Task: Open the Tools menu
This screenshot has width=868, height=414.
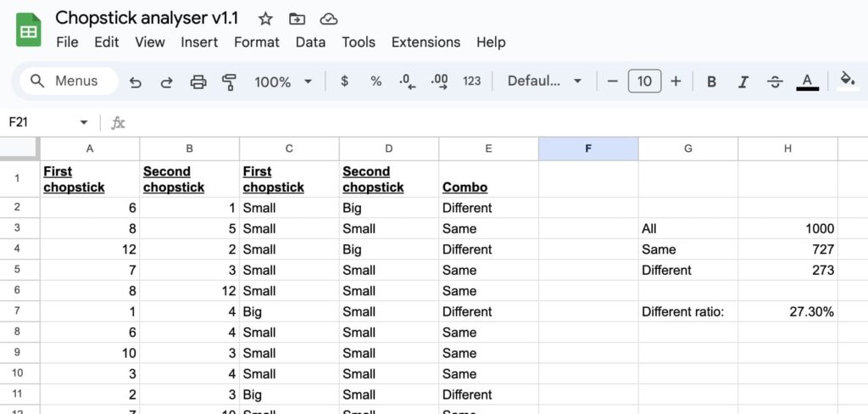Action: [359, 42]
